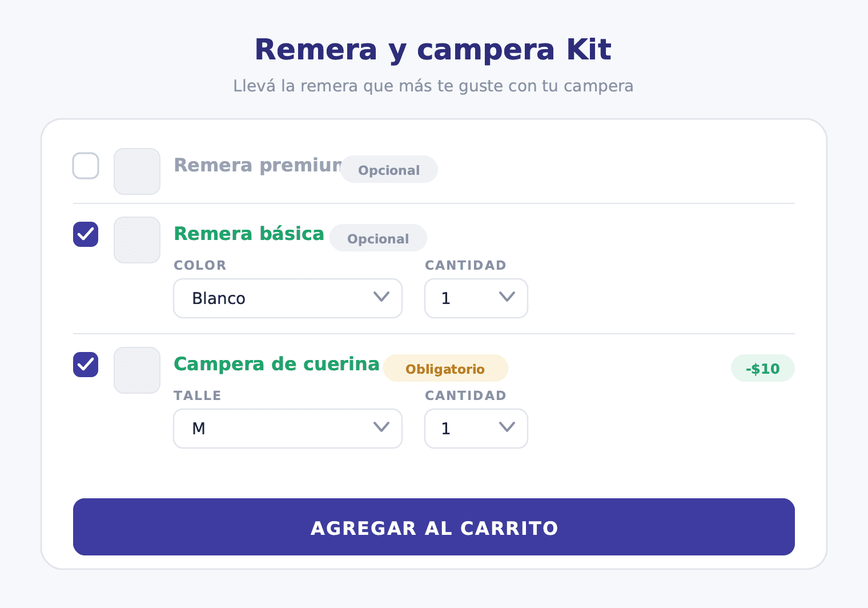Click the Remera premium product thumbnail

pyautogui.click(x=137, y=171)
